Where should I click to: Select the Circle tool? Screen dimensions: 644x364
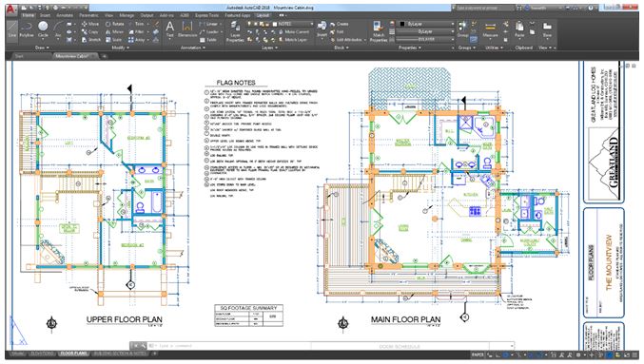43,30
